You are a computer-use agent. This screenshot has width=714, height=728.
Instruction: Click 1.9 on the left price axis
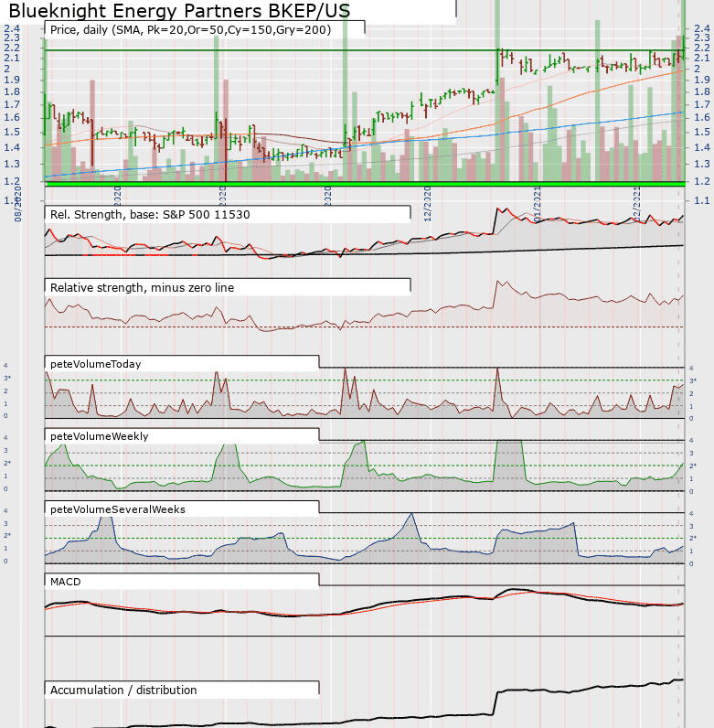pos(12,80)
